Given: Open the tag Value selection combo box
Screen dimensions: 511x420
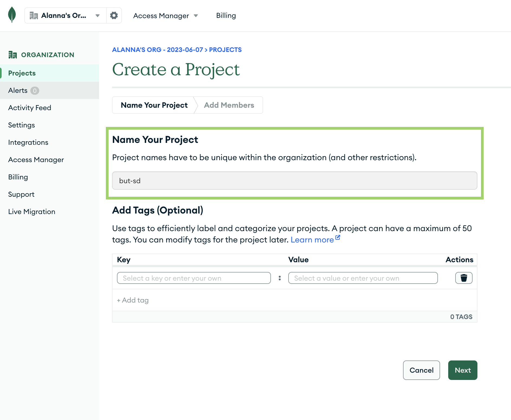Looking at the screenshot, I should (363, 278).
